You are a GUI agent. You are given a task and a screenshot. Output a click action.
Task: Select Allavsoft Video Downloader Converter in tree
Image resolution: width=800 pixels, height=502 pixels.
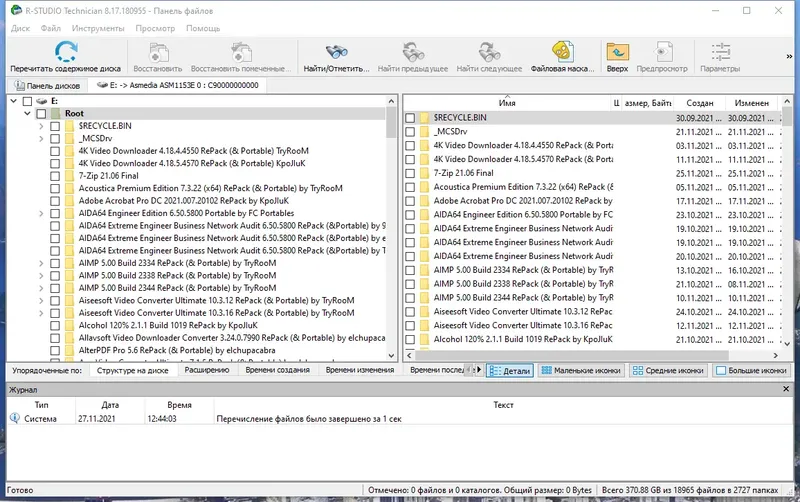[232, 338]
